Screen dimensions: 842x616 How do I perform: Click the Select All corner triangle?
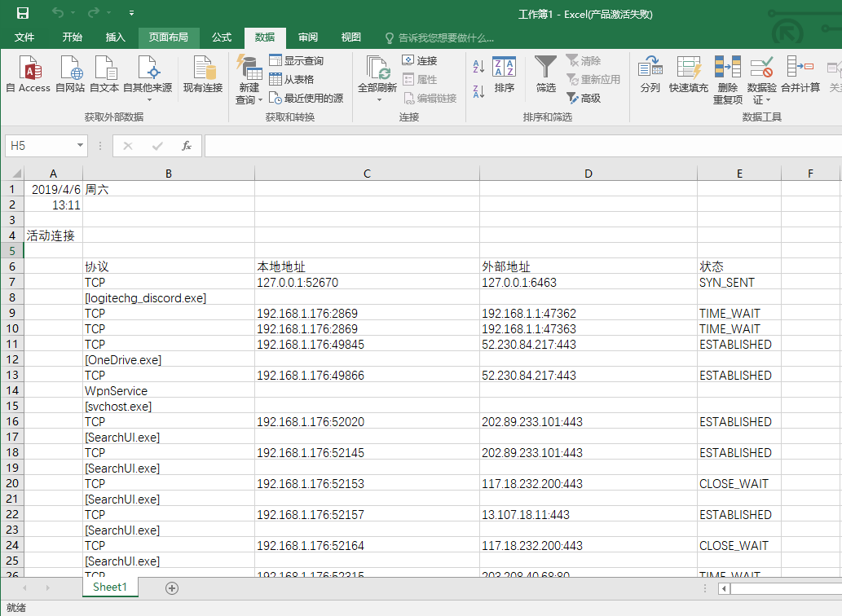click(16, 174)
